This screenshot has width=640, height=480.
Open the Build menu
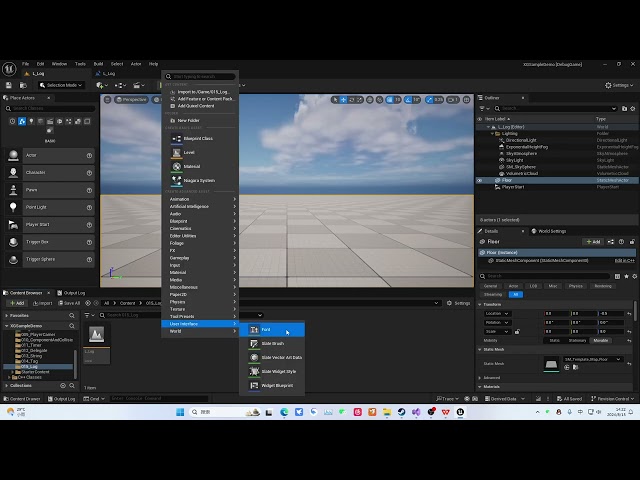pyautogui.click(x=98, y=64)
